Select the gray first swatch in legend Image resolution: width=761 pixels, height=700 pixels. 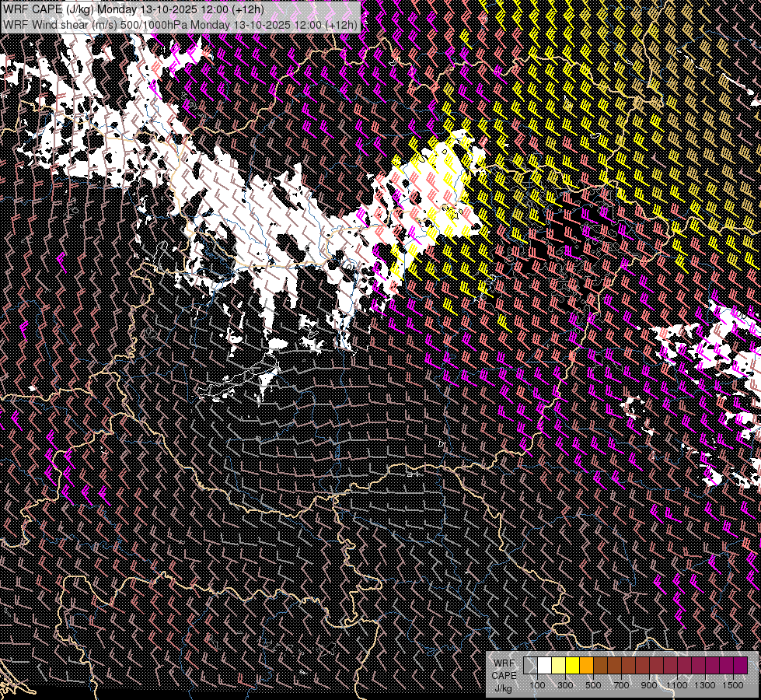(530, 665)
